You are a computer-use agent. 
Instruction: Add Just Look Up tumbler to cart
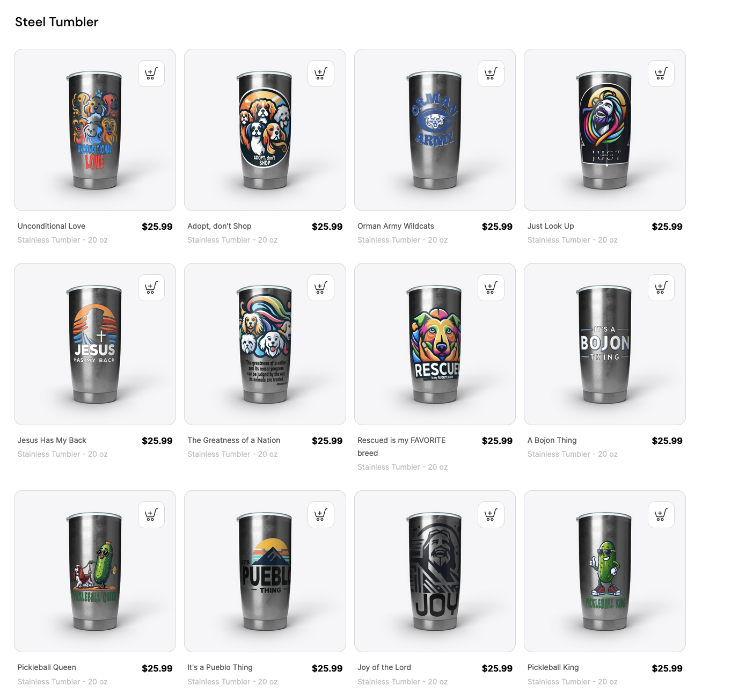point(661,74)
